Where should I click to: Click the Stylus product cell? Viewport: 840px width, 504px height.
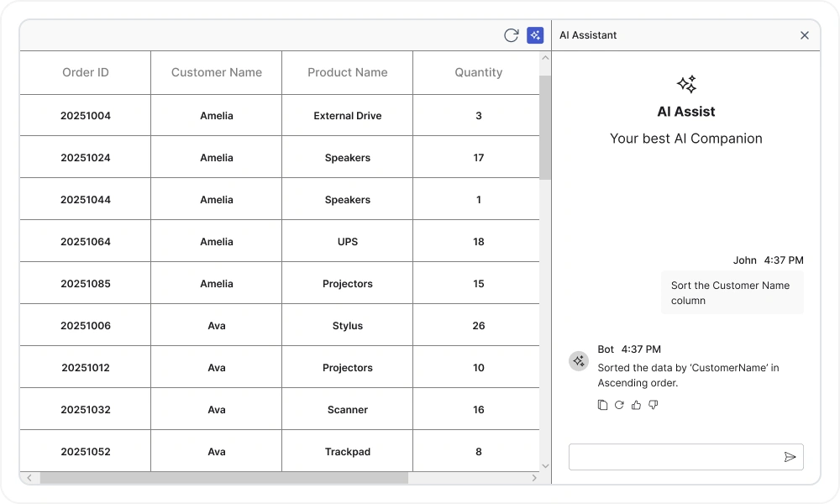(348, 326)
